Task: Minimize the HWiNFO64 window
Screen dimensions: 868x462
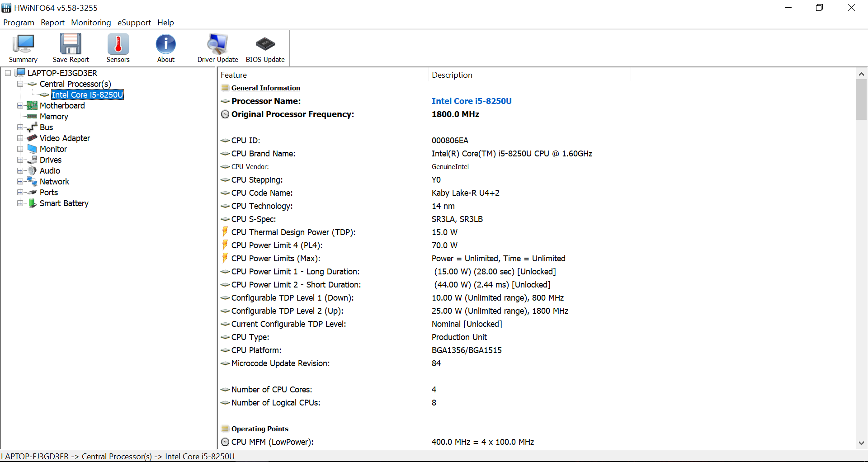Action: [x=788, y=8]
